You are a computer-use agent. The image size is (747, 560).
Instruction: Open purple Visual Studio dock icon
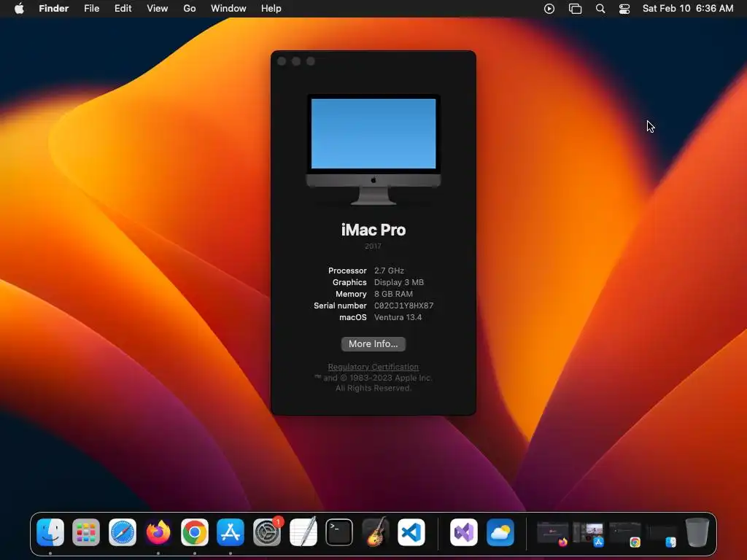[463, 532]
